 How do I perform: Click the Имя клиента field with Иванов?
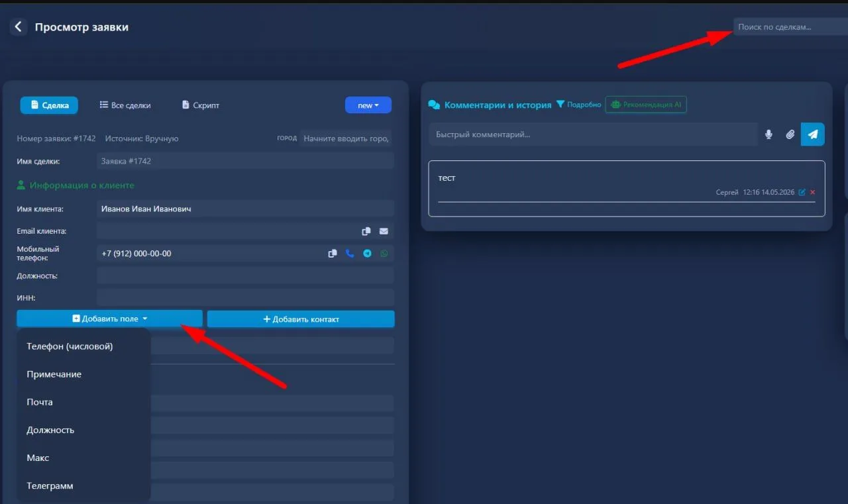pyautogui.click(x=245, y=209)
